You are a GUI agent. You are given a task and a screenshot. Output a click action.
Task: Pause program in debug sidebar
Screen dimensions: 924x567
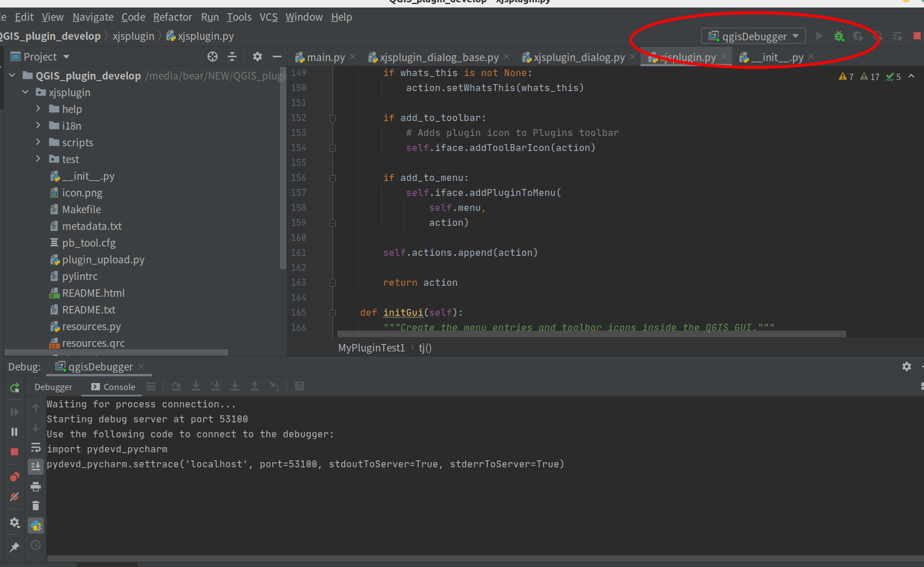tap(15, 432)
